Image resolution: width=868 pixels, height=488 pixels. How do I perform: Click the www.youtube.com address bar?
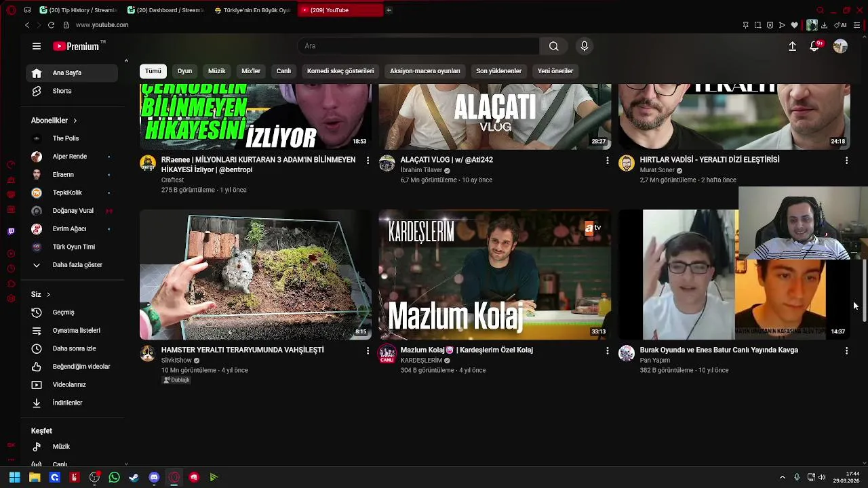click(102, 25)
